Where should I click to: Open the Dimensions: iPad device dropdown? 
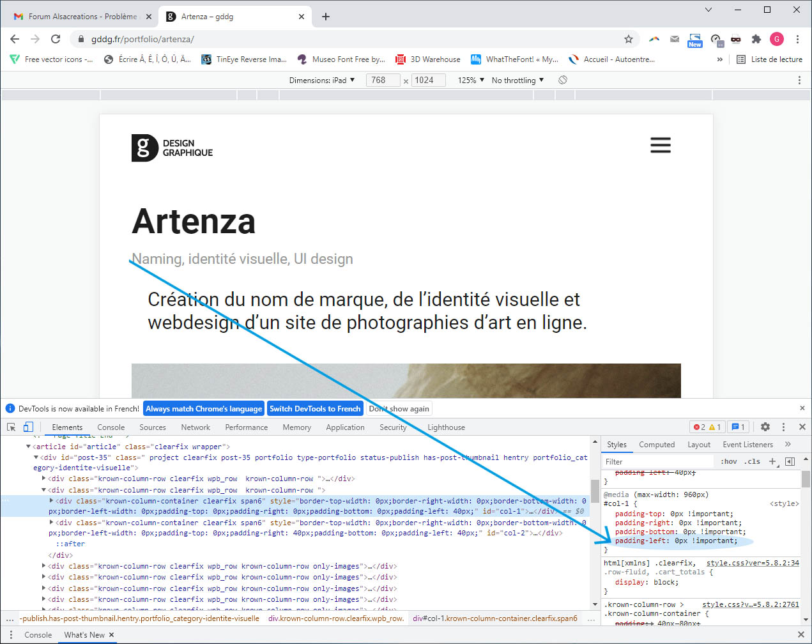(x=322, y=80)
